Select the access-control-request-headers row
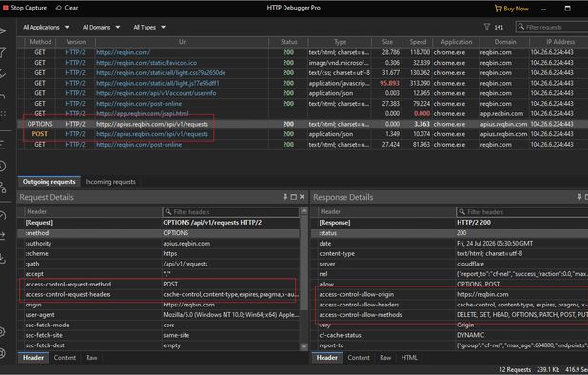This screenshot has width=588, height=375. pyautogui.click(x=159, y=294)
